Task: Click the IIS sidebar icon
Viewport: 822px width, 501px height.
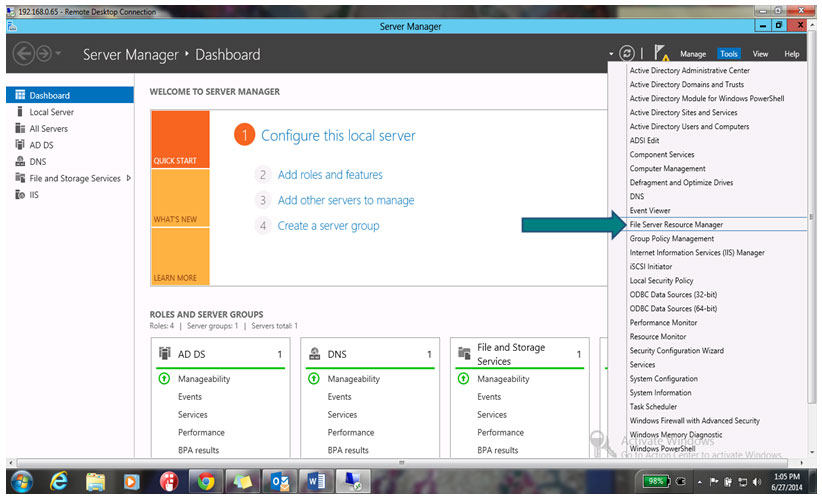Action: 20,194
